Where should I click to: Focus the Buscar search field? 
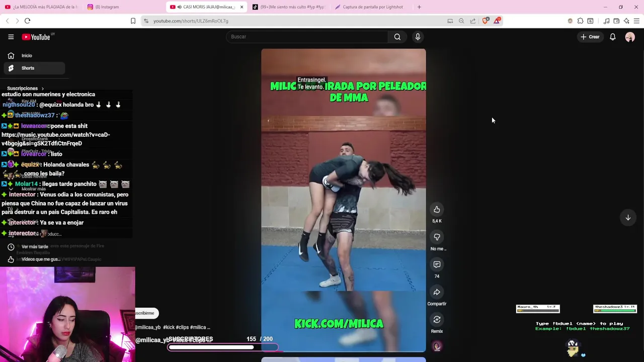307,37
